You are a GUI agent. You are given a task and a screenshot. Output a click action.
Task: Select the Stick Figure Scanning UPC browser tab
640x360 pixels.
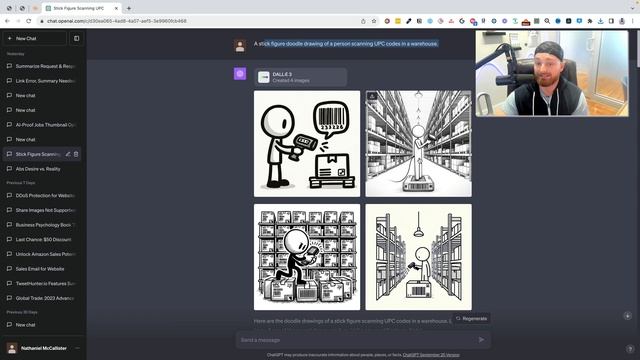pos(82,8)
